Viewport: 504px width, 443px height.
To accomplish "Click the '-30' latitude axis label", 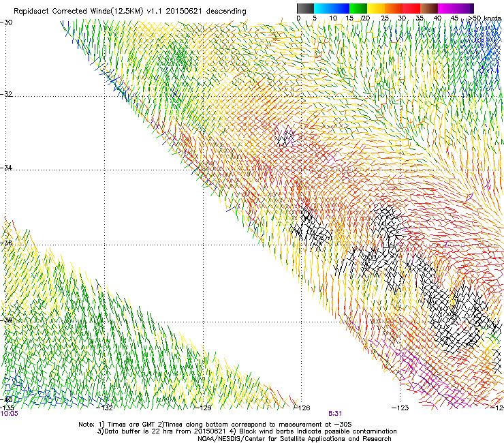I will (6, 22).
